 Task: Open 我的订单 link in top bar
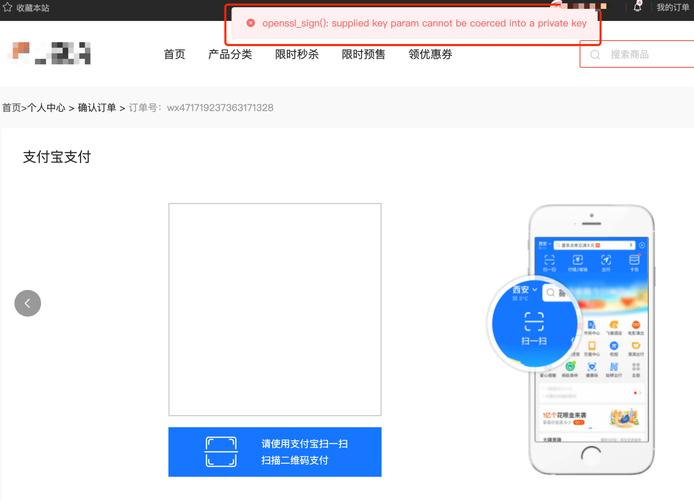673,8
